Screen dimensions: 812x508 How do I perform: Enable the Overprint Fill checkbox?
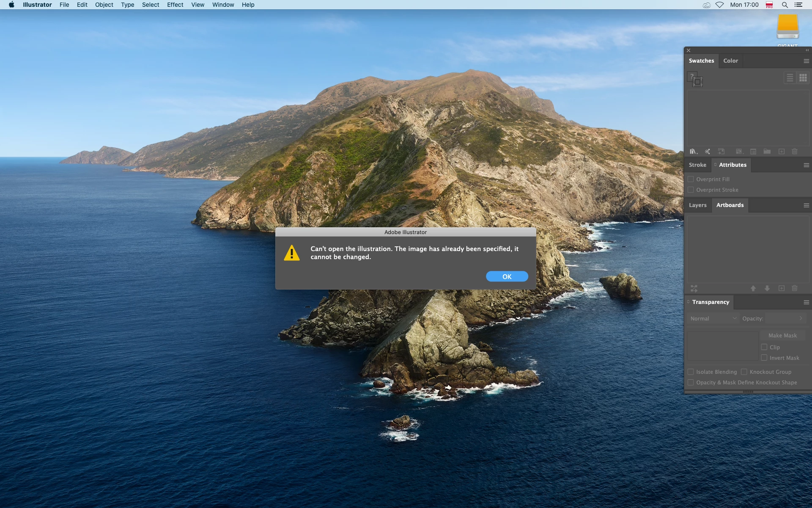pos(691,179)
